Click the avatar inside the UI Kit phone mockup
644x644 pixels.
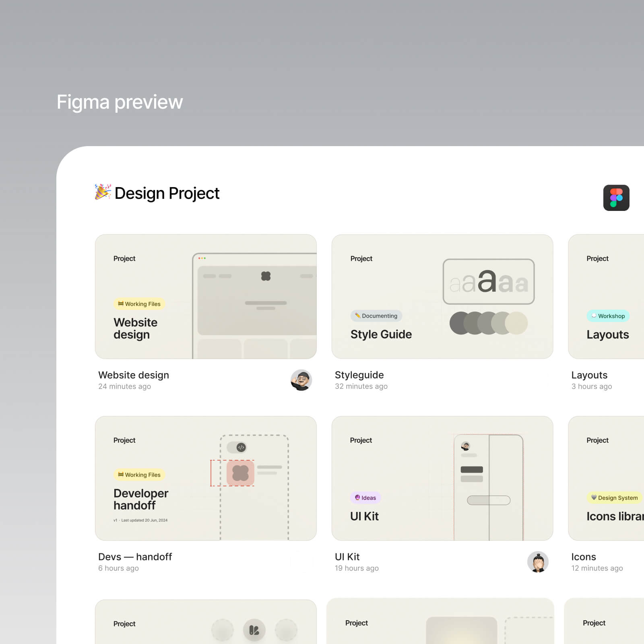pos(465,445)
